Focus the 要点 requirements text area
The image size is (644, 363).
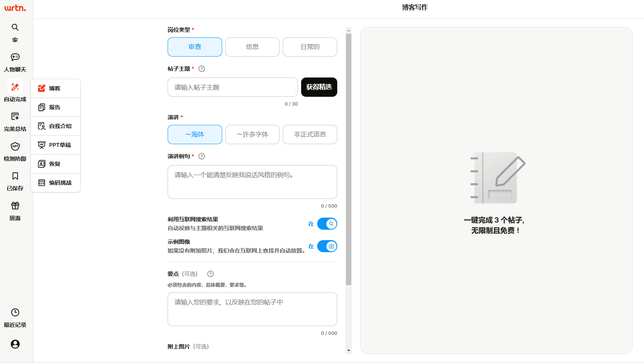[252, 309]
